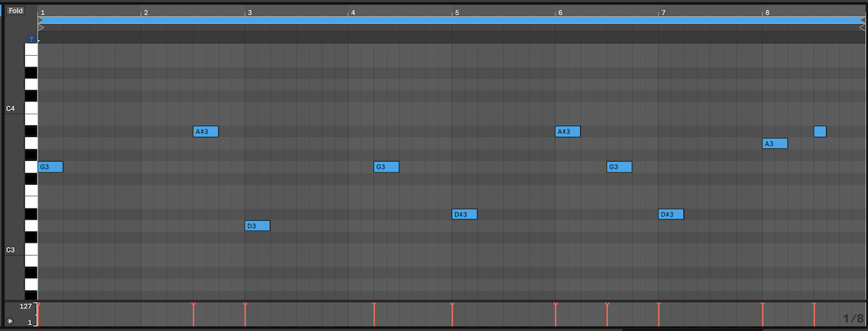
Task: Click the start marker triangle below the loop brace
Action: pyautogui.click(x=41, y=28)
